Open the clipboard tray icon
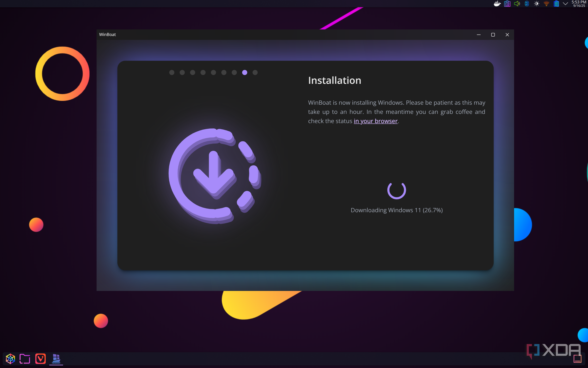588x368 pixels. 507,4
